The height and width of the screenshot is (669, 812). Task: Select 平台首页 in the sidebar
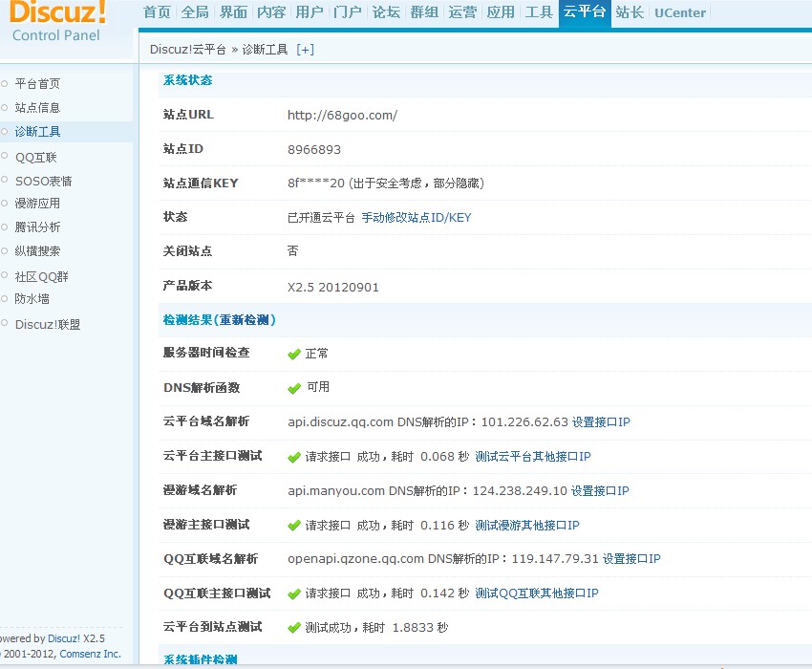click(37, 84)
